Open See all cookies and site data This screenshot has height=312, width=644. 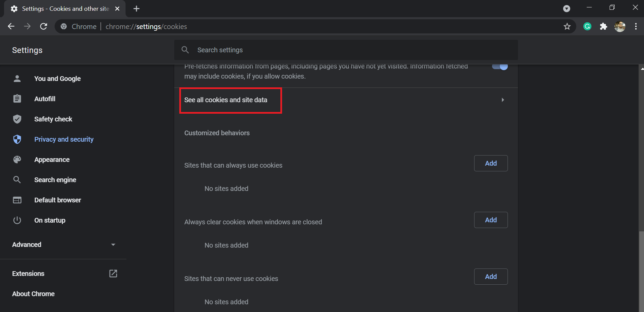[x=226, y=100]
